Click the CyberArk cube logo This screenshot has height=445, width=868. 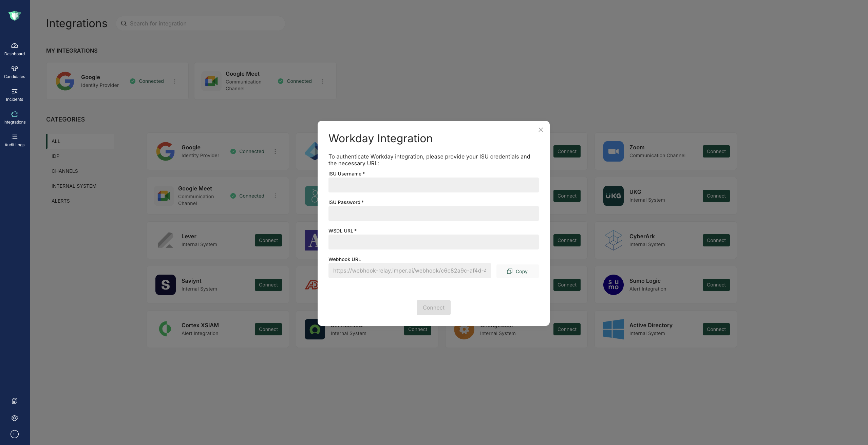pos(614,240)
